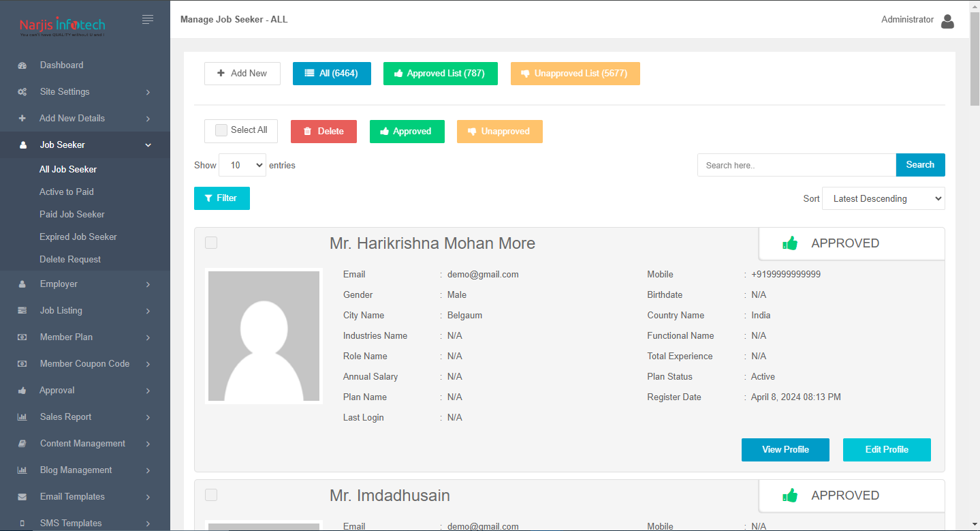Show the Approved List (787)
This screenshot has height=531, width=980.
(x=441, y=74)
